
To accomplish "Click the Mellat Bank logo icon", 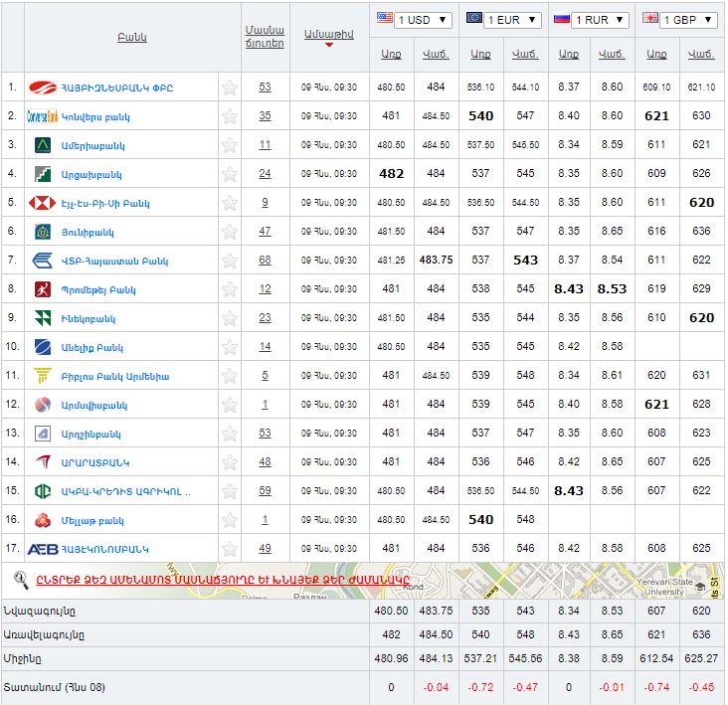I will 43,520.
